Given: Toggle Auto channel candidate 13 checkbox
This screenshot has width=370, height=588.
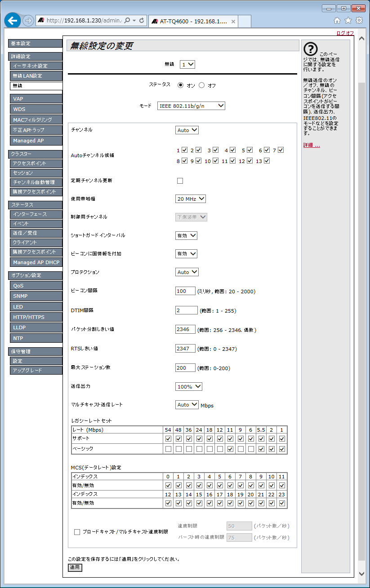Looking at the screenshot, I should [267, 161].
